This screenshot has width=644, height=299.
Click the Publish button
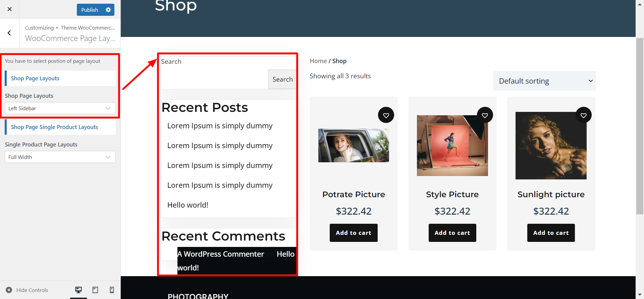(x=90, y=10)
